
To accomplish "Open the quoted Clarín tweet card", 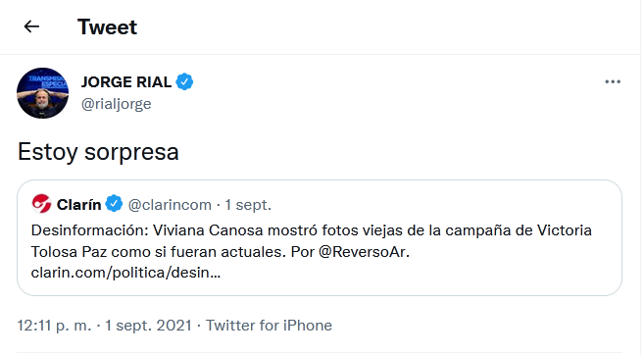I will (320, 238).
